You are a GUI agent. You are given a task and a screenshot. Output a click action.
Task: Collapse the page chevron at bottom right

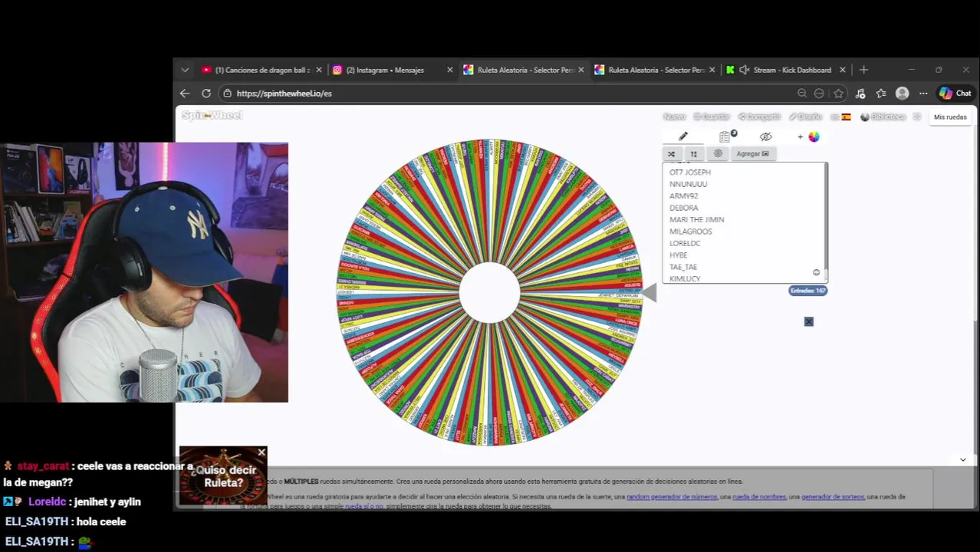(x=963, y=459)
